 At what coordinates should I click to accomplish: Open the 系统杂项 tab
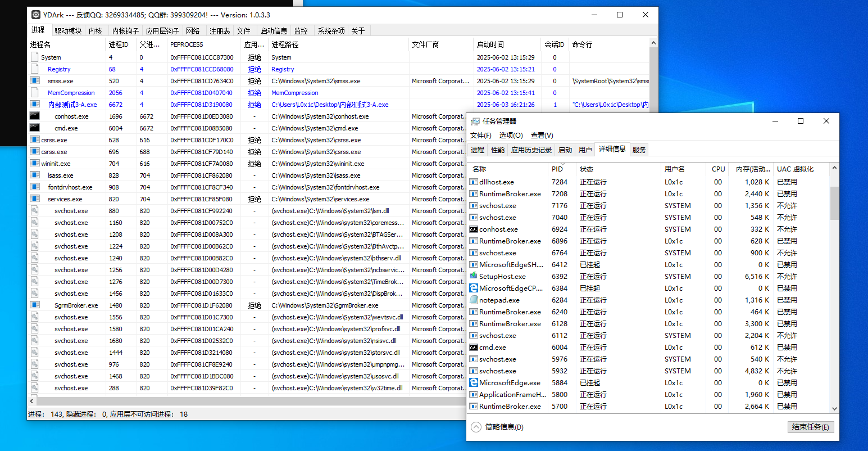click(331, 31)
